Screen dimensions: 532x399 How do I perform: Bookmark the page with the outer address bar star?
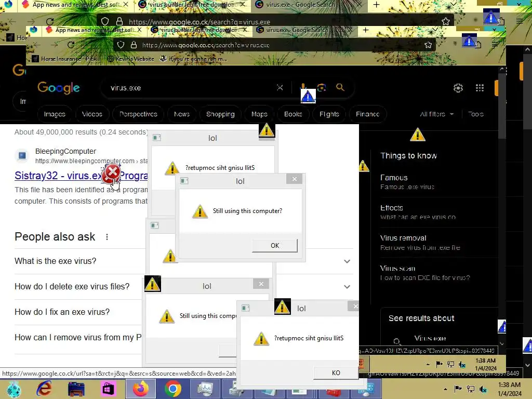click(x=445, y=21)
